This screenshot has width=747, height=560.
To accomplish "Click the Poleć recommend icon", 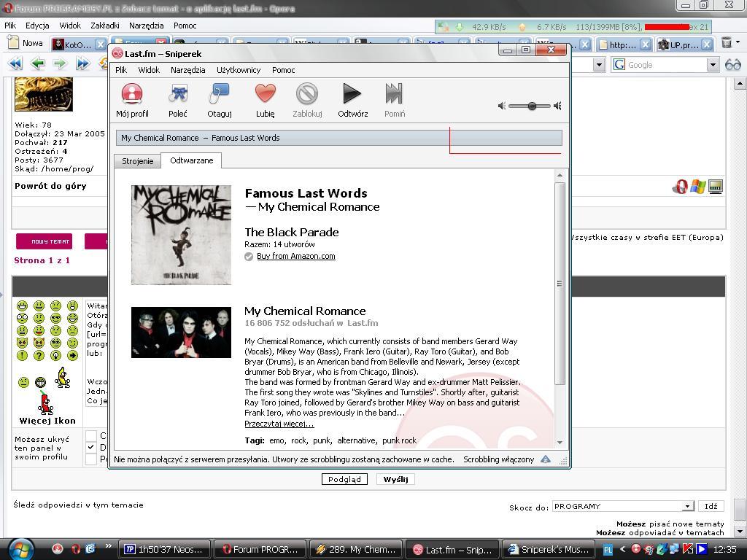I will point(178,100).
